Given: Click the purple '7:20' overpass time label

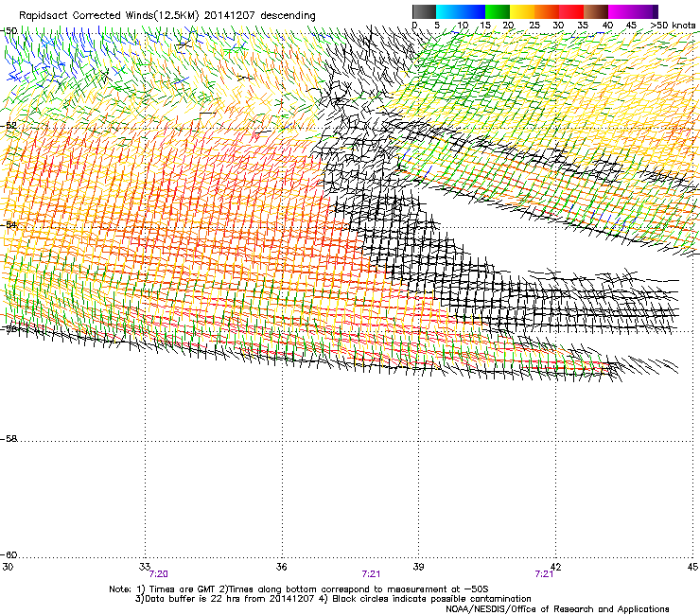Looking at the screenshot, I should click(159, 574).
